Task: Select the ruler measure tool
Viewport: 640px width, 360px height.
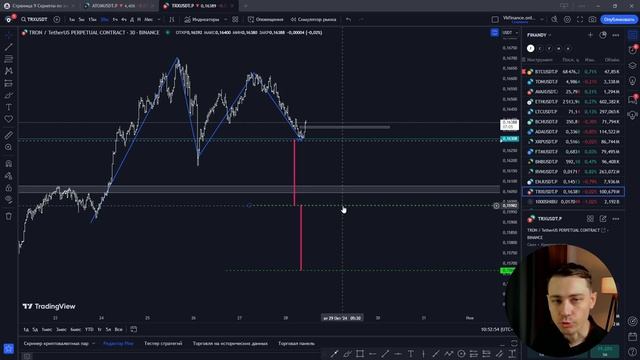Action: [9, 135]
